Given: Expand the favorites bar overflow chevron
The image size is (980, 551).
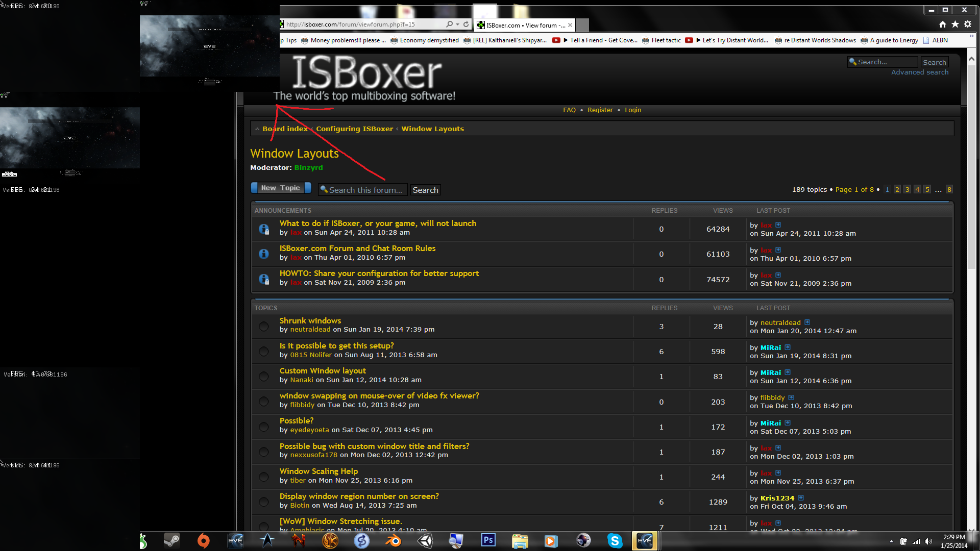Looking at the screenshot, I should click(x=971, y=36).
